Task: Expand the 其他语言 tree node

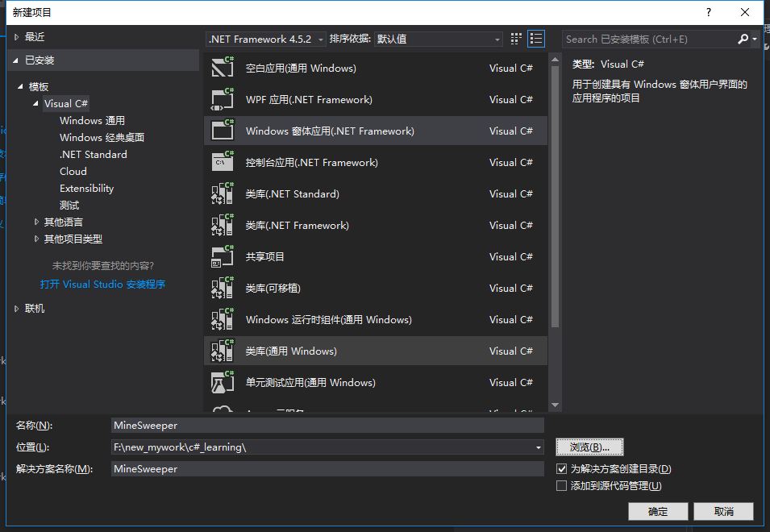Action: (x=36, y=222)
